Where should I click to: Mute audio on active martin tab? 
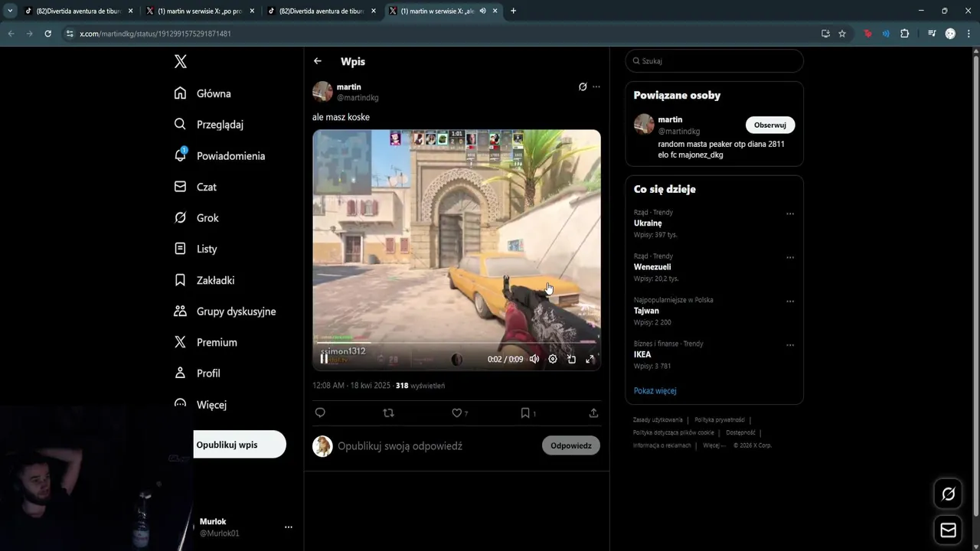483,11
